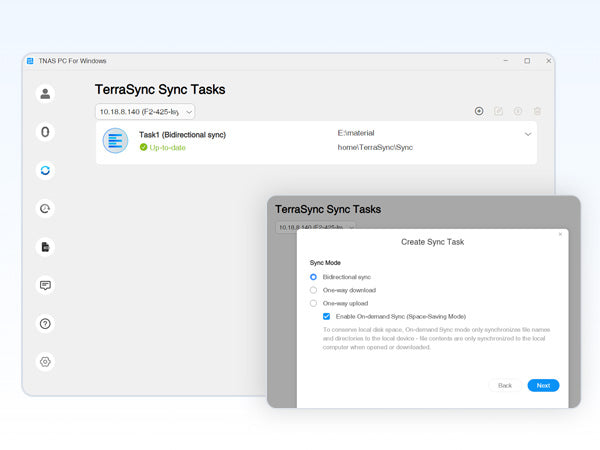Open the help question mark icon
The image size is (600, 450).
[45, 323]
